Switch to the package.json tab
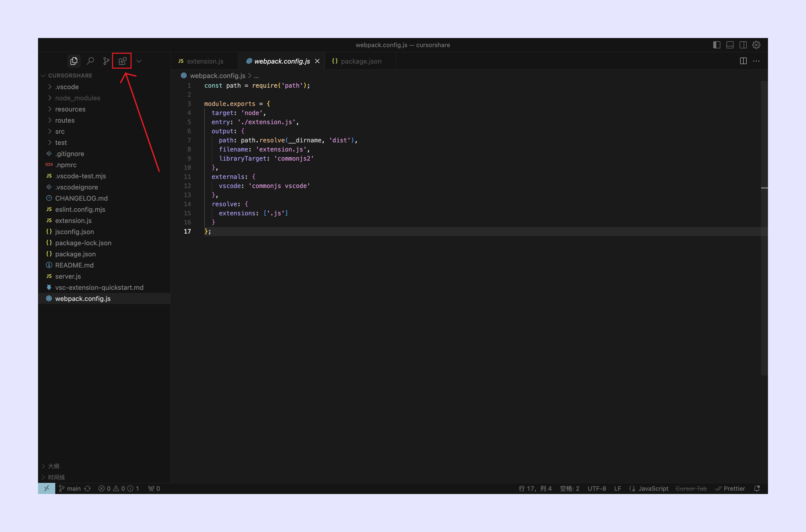This screenshot has height=532, width=806. coord(360,61)
